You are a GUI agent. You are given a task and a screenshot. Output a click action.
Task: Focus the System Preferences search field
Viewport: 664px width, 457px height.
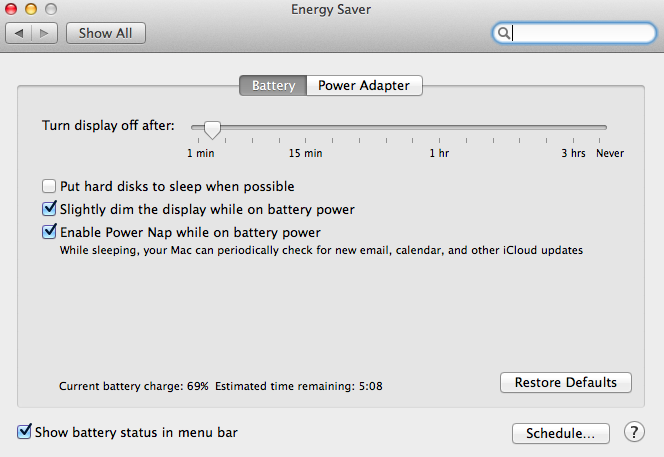click(580, 33)
